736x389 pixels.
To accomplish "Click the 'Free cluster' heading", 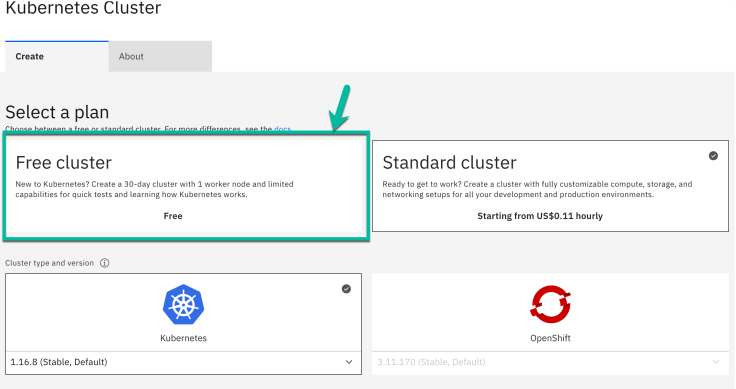I will pos(64,163).
